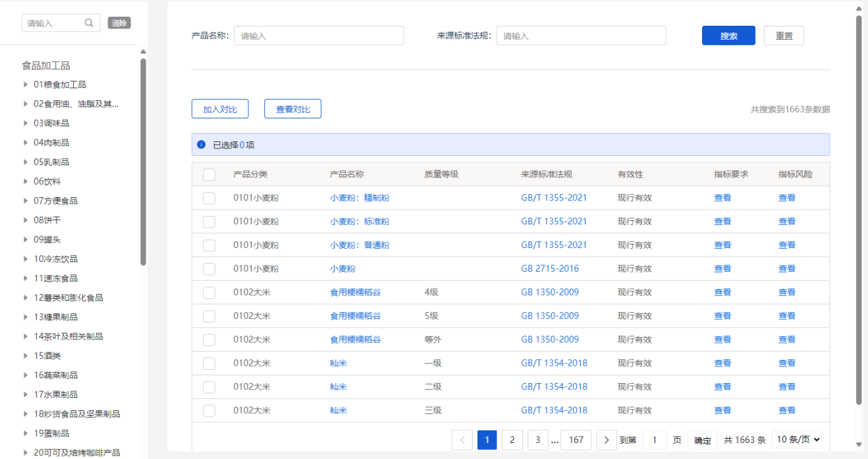Click the blue info icon beside 已选择
Screen dimensions: 868x459
coord(201,145)
